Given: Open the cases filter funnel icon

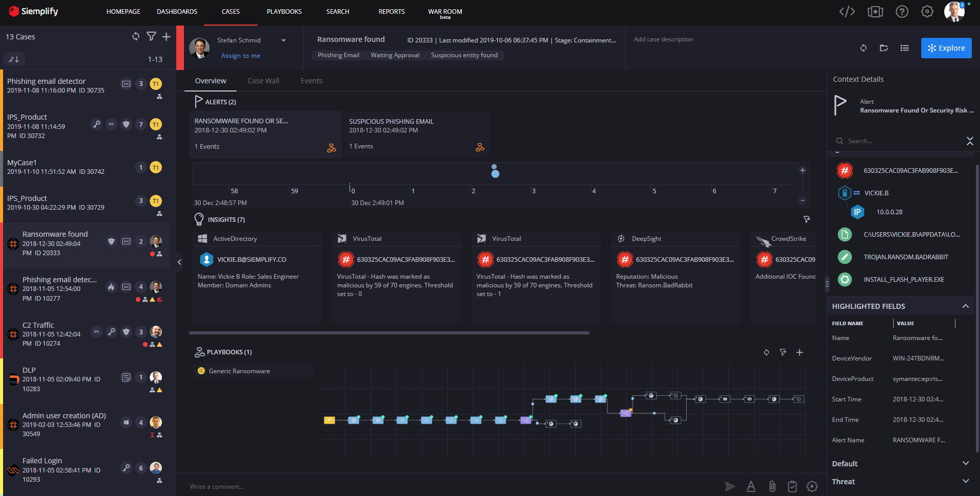Looking at the screenshot, I should tap(151, 36).
